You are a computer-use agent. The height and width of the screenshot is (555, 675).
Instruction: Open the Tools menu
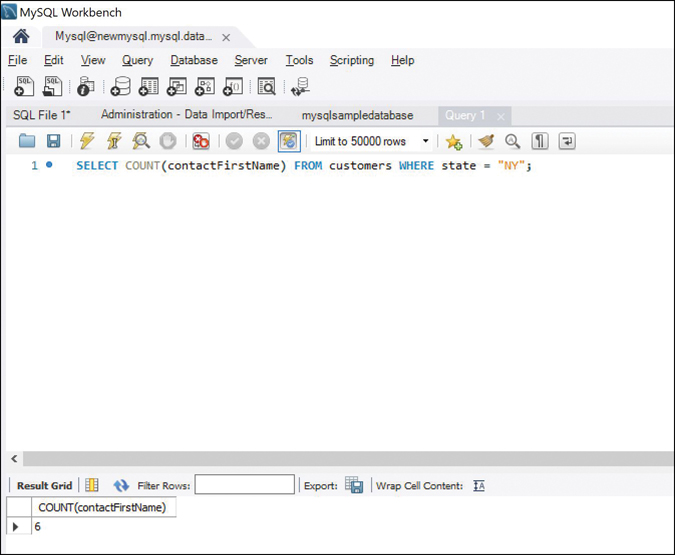[x=299, y=60]
